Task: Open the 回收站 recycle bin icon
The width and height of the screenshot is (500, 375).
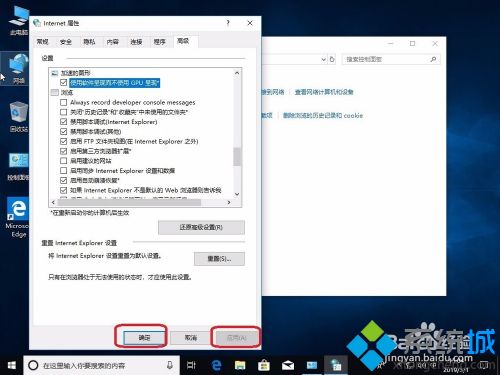Action: tap(19, 117)
